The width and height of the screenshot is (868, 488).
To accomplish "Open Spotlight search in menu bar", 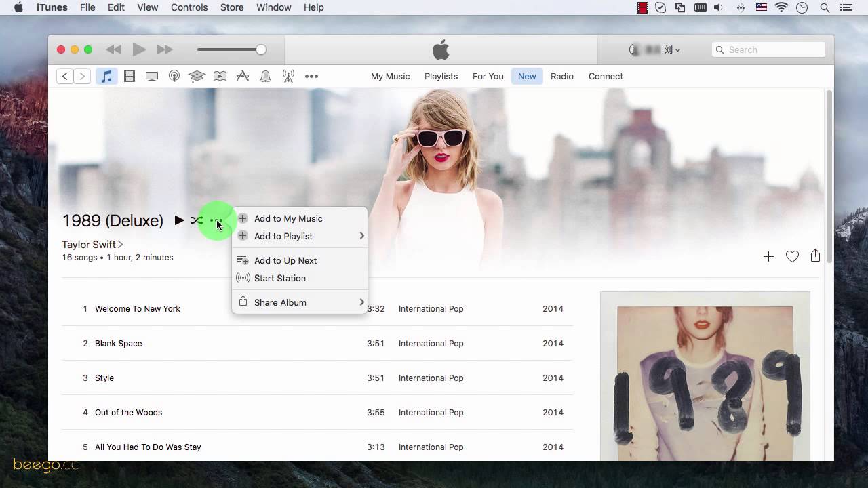I will pyautogui.click(x=825, y=7).
